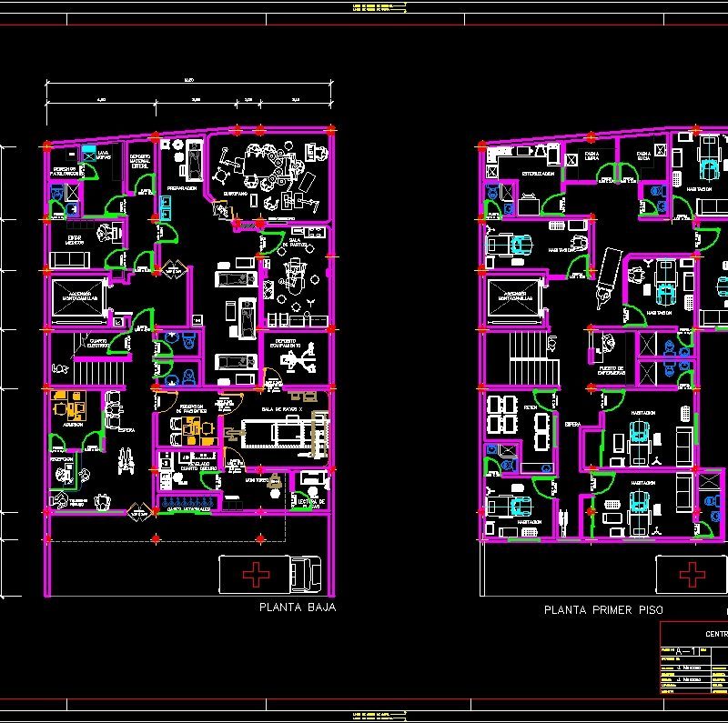Open the SALA DE PARTOS room label
728x723 pixels.
294,242
